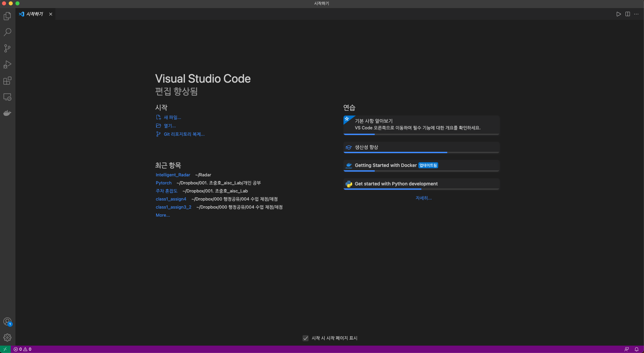Open the 생산성 향상 walkthrough
Viewport: 644px width, 353px height.
[421, 147]
